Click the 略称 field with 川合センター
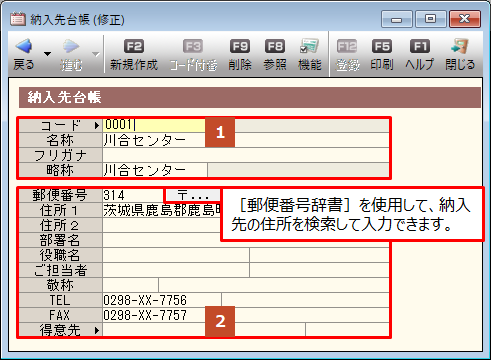Viewport: 491px width, 360px height. 155,170
